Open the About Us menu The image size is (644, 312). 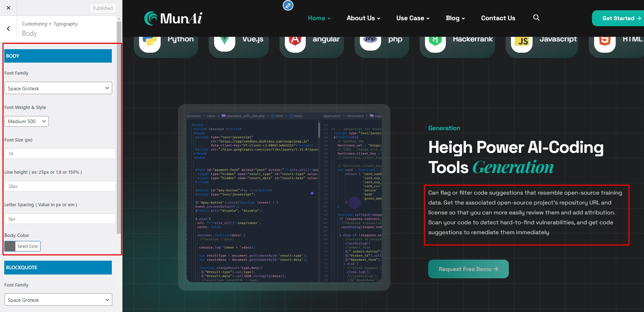click(x=363, y=18)
